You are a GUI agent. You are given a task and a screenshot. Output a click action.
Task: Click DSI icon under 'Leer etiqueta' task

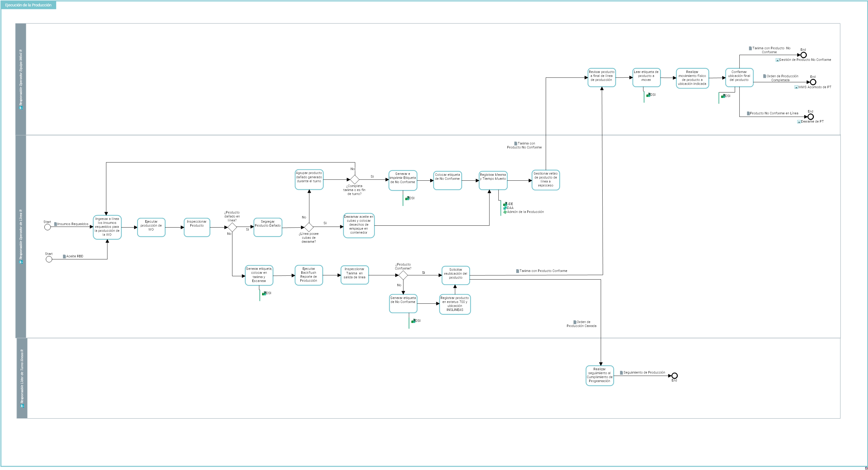[648, 95]
